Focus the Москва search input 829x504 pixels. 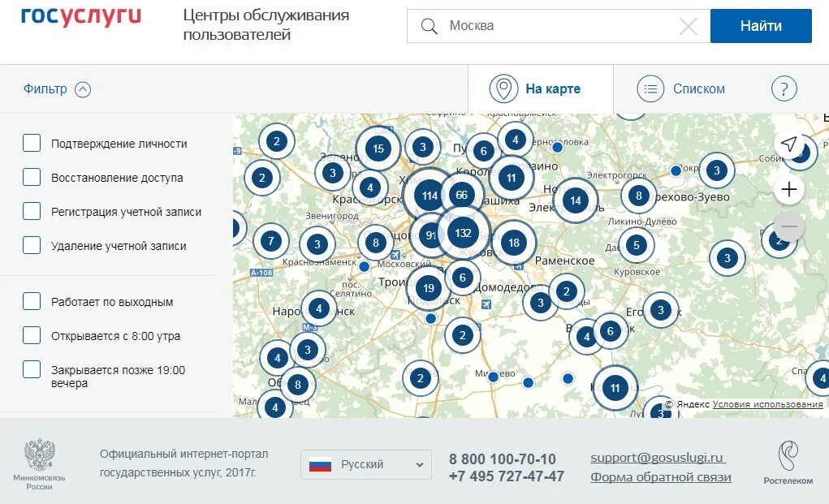coord(558,26)
